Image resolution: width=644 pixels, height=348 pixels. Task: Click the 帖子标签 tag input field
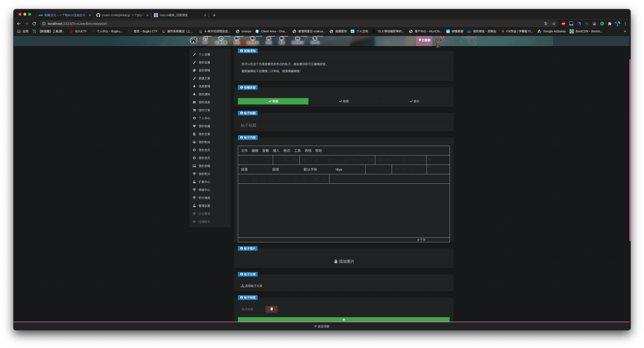(x=251, y=309)
